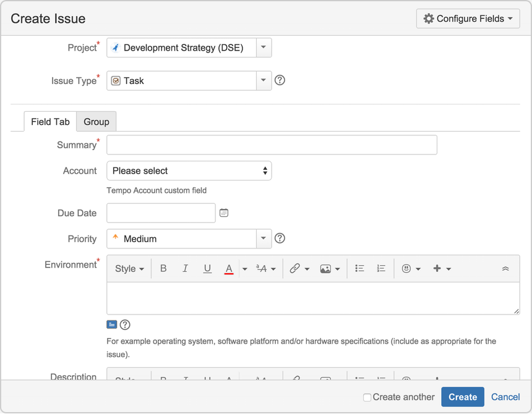Click the Cancel link
Image resolution: width=532 pixels, height=414 pixels.
click(x=505, y=397)
